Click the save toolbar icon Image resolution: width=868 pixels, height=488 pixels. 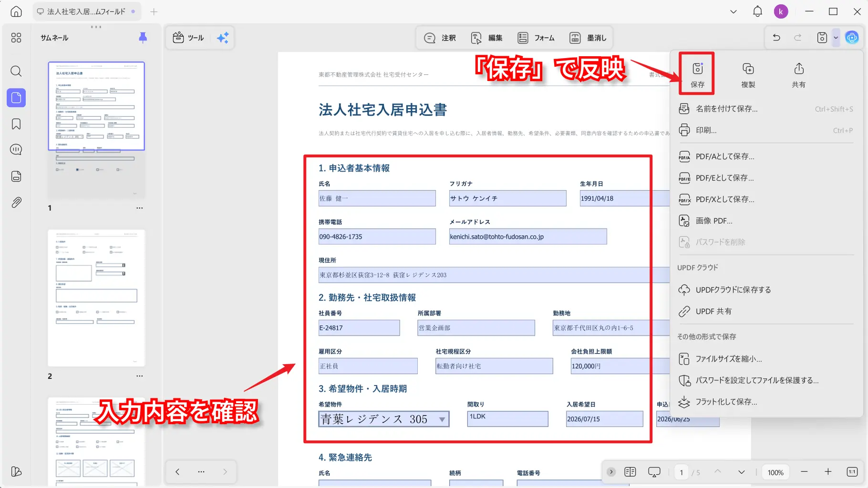tap(822, 37)
